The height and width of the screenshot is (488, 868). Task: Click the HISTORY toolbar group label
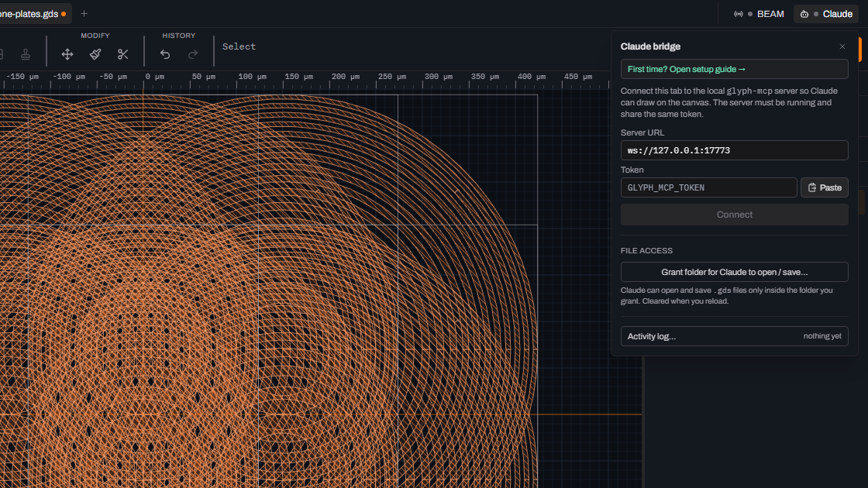179,36
